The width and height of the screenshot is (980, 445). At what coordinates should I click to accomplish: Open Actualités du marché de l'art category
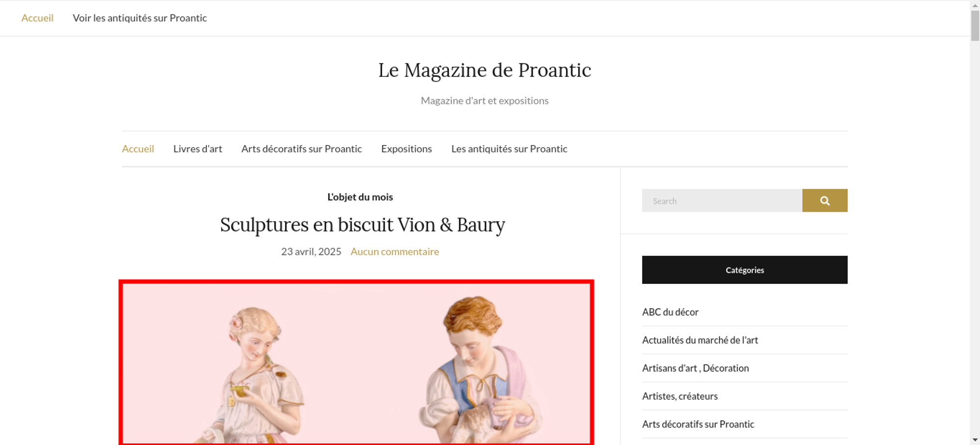700,340
